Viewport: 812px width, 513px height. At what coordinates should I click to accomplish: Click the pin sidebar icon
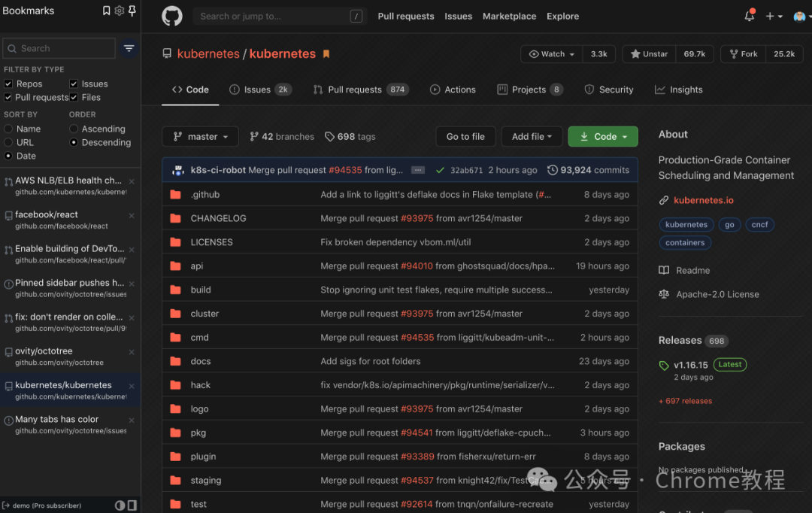132,11
